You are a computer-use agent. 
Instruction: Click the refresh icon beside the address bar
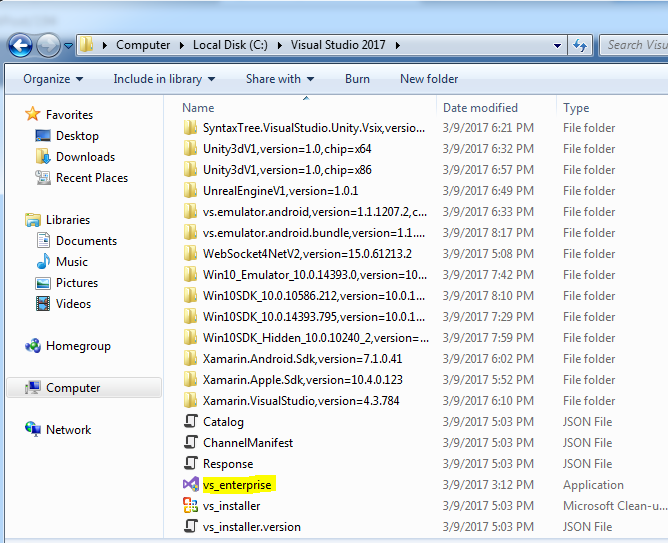pos(580,45)
